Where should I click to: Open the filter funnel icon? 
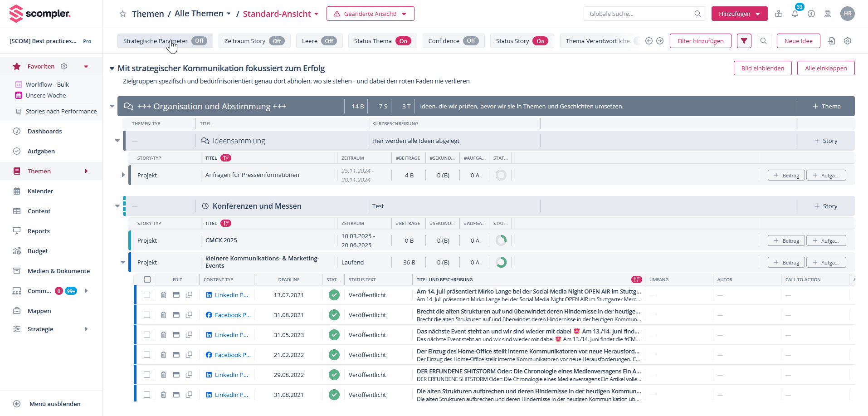[744, 41]
